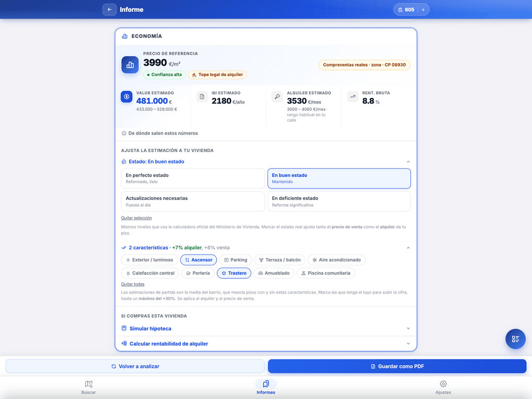Collapse the características section chevron
This screenshot has width=532, height=399.
(408, 248)
